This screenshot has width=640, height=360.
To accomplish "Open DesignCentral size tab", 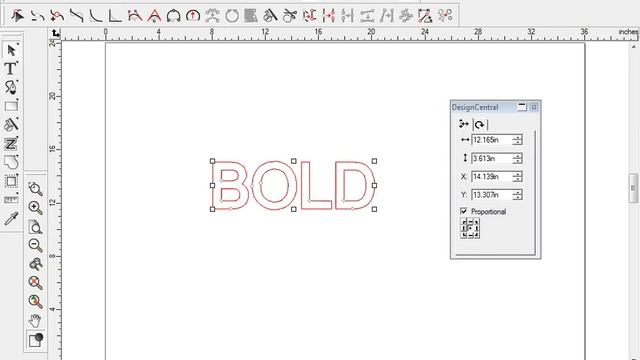I will pyautogui.click(x=464, y=124).
